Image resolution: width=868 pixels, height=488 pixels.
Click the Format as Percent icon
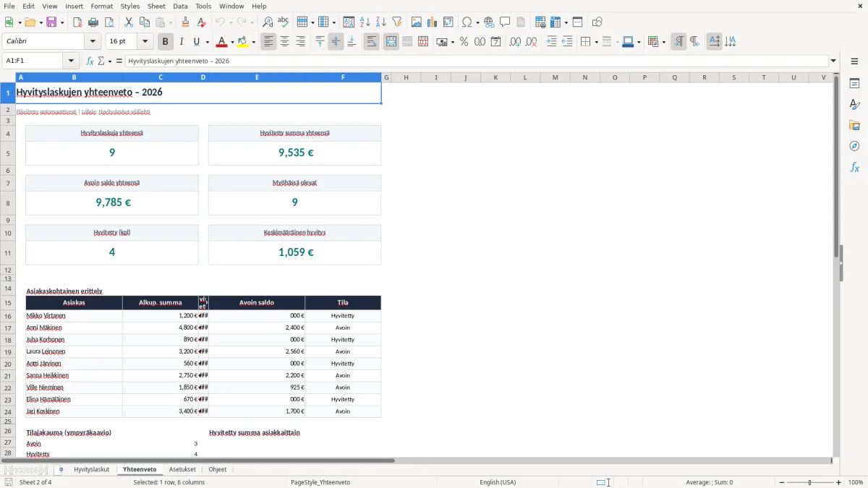(464, 42)
